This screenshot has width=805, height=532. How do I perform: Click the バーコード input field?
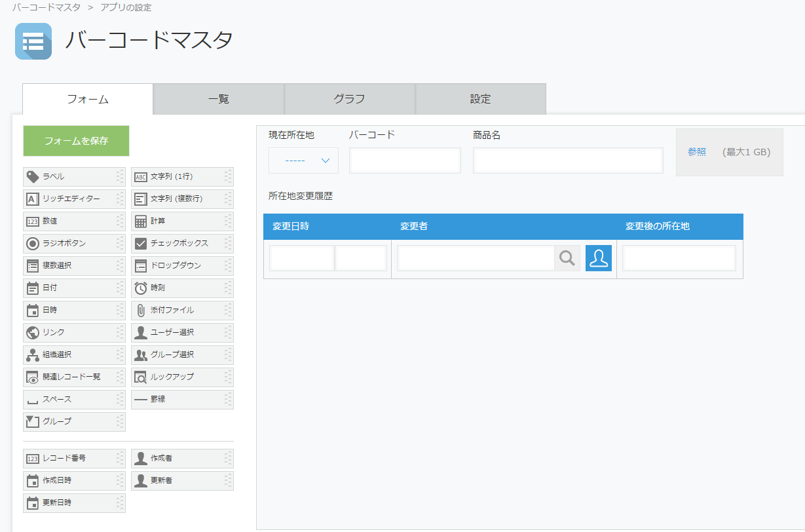tap(405, 161)
